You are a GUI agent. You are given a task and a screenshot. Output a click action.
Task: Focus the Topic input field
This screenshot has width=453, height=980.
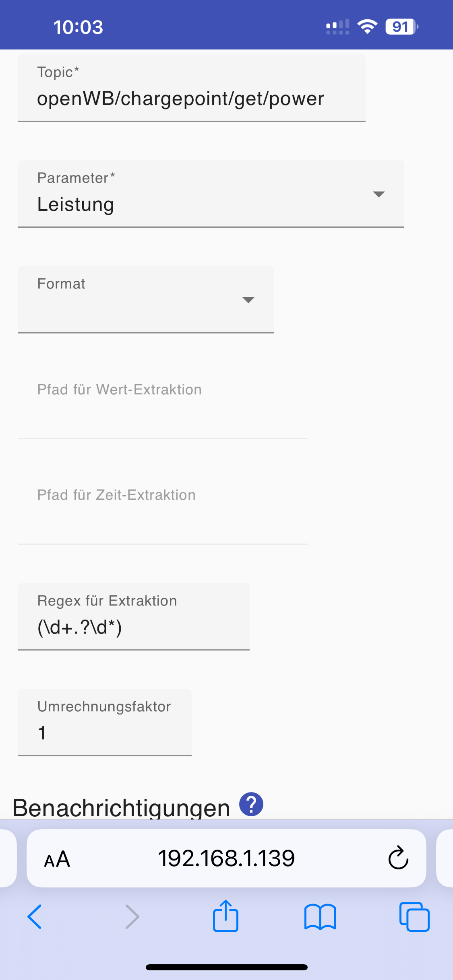click(x=191, y=99)
